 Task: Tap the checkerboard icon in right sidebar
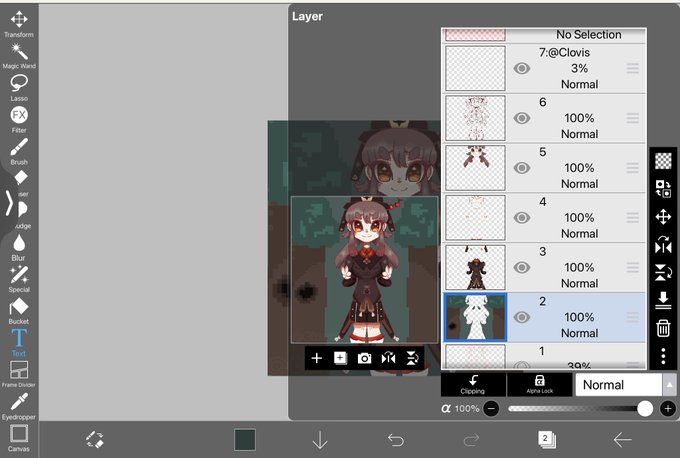coord(663,161)
